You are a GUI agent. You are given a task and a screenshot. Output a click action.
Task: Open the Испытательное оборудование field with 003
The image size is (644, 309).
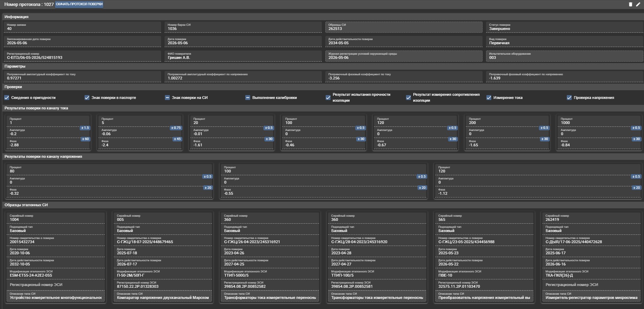(564, 56)
